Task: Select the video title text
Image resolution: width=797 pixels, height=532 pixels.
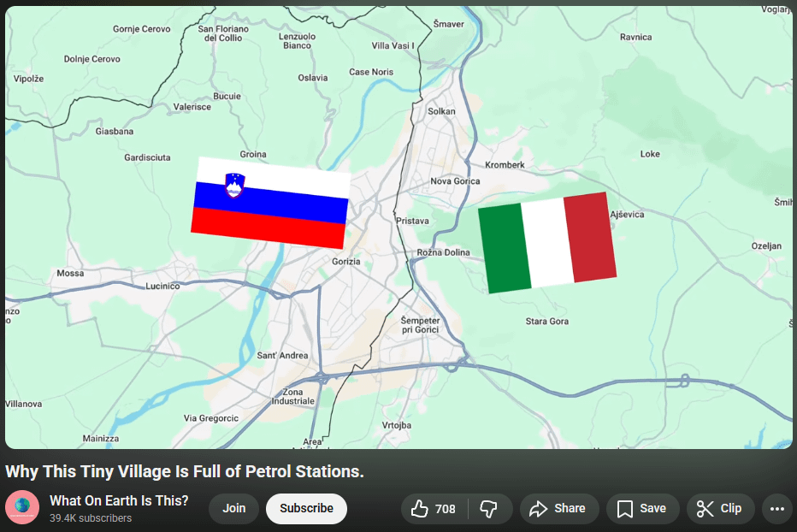Action: (185, 471)
